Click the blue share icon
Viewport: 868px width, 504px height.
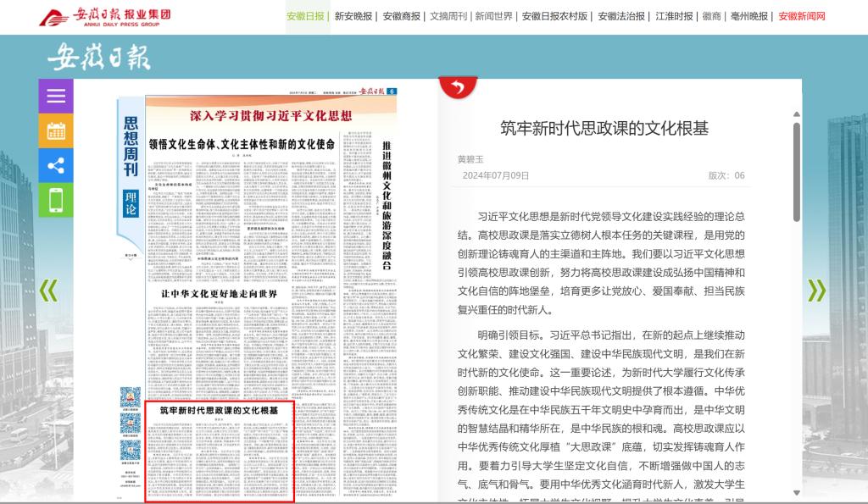pyautogui.click(x=56, y=165)
